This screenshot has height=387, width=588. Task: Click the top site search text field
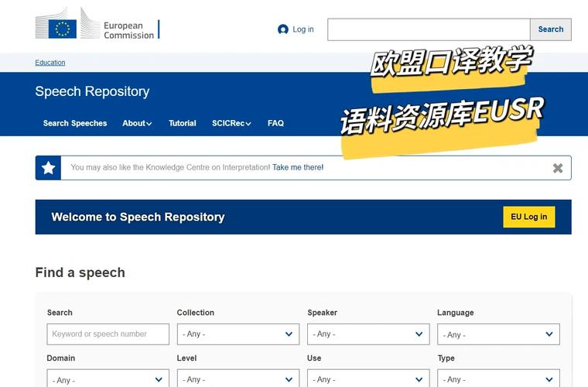[x=429, y=29]
